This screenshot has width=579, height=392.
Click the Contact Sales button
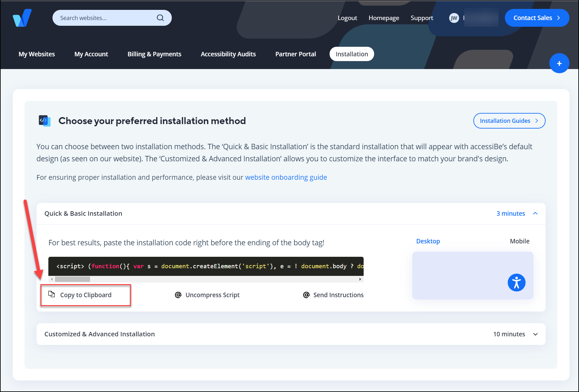[537, 18]
